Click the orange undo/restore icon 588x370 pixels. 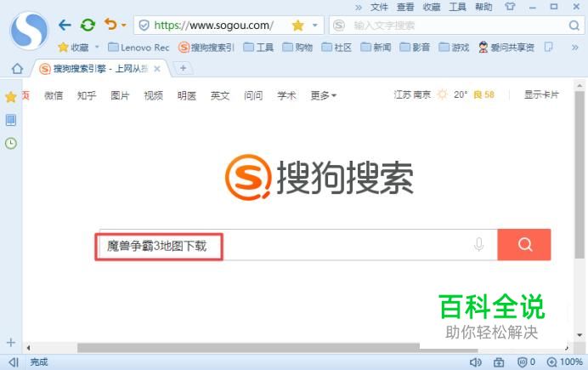click(110, 25)
